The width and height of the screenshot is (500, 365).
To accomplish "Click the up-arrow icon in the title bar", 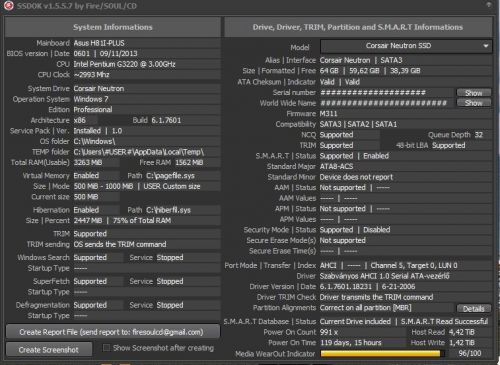I will coord(489,4).
